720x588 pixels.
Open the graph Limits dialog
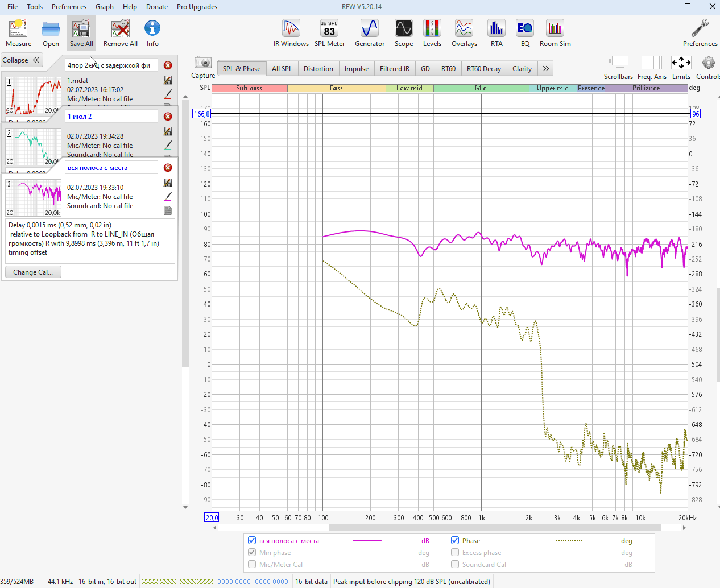(x=681, y=68)
